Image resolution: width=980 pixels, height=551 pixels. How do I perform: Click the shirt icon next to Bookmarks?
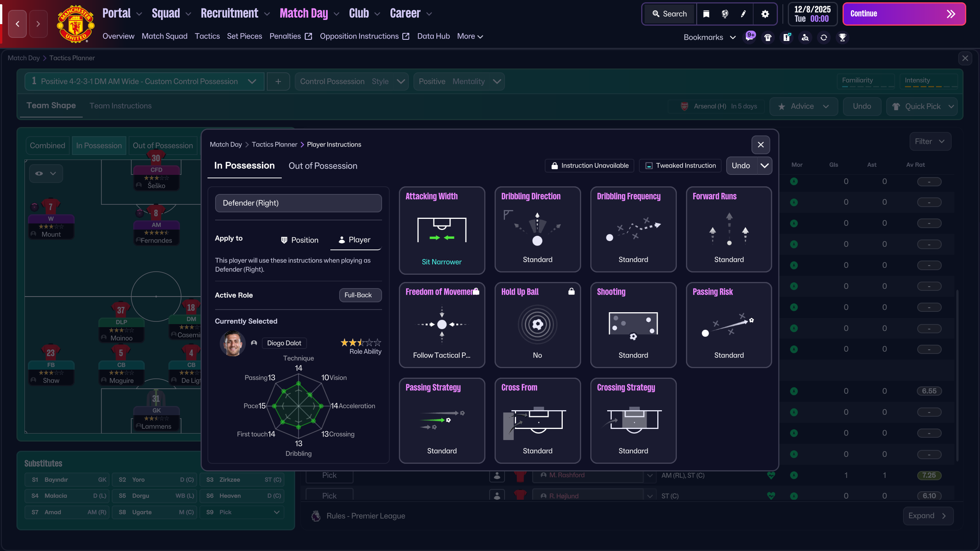(768, 37)
